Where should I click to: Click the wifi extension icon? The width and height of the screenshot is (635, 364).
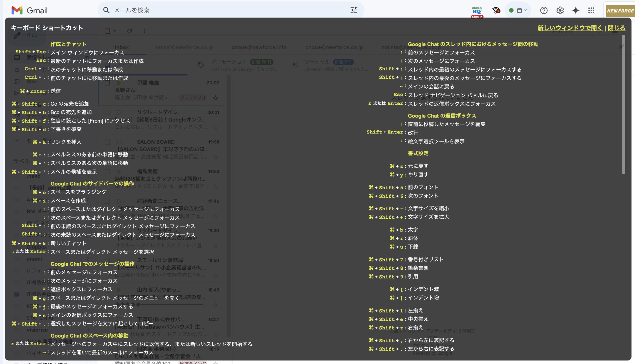(x=496, y=10)
